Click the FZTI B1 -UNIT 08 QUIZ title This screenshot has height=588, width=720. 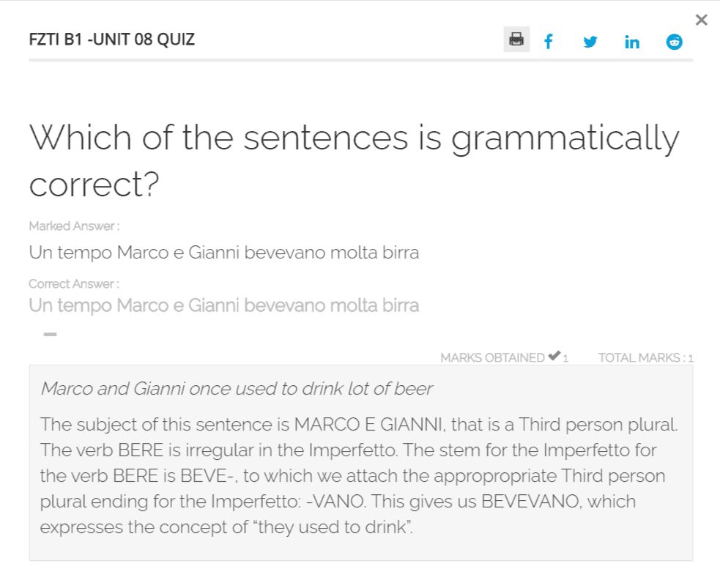(112, 40)
